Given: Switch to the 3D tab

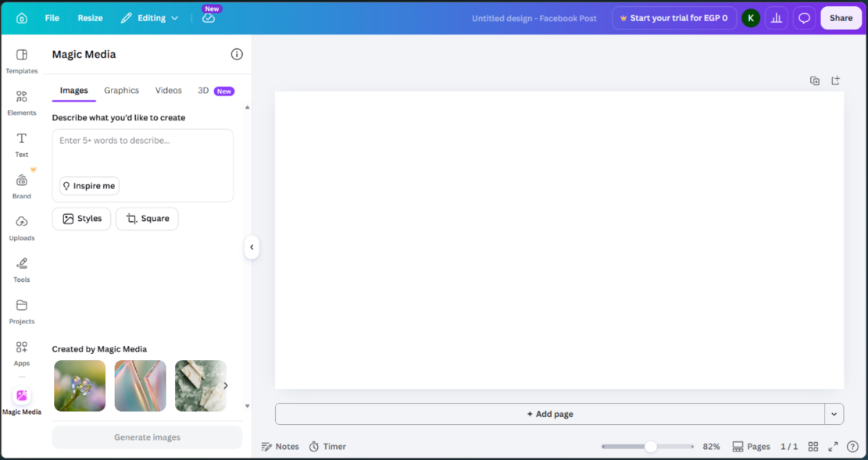Looking at the screenshot, I should coord(203,91).
